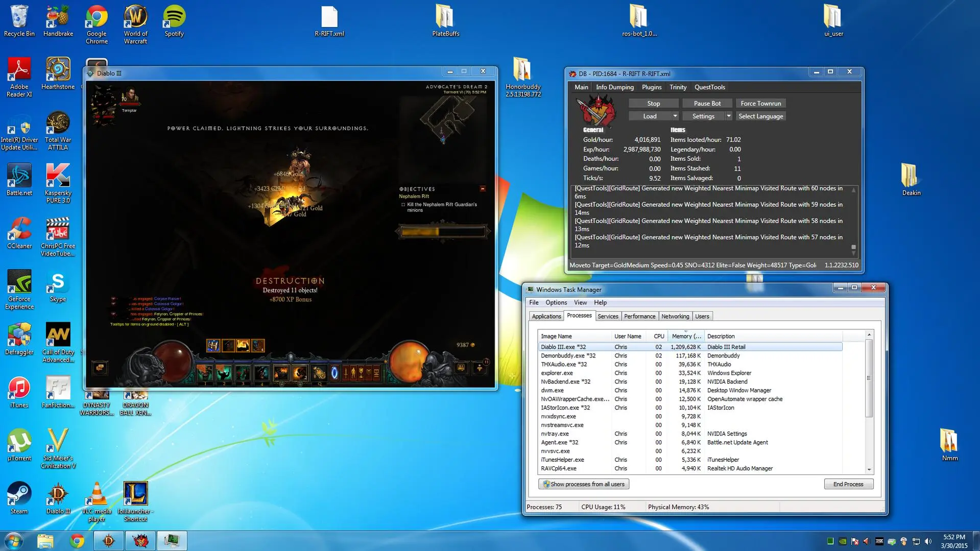Switch to the Trinity tab in Demonbuddy
Image resolution: width=980 pixels, height=551 pixels.
678,87
